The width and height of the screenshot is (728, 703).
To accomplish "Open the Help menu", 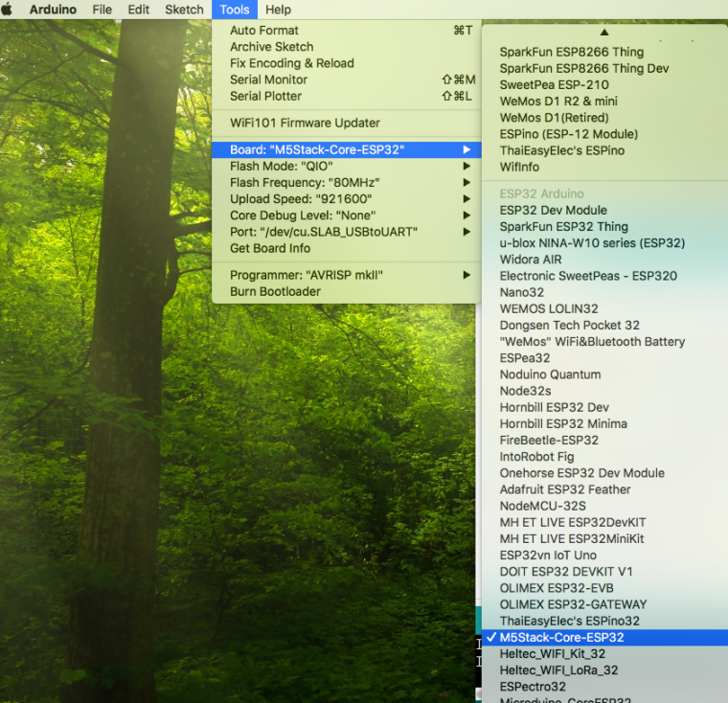I will click(x=278, y=10).
